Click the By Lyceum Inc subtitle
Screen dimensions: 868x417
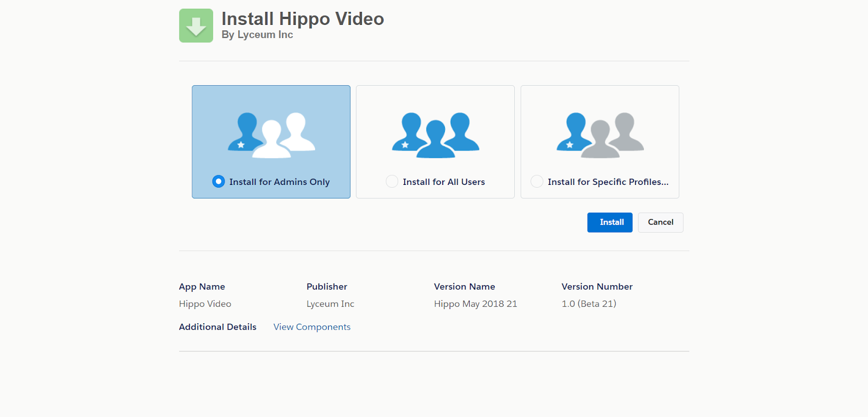[257, 35]
